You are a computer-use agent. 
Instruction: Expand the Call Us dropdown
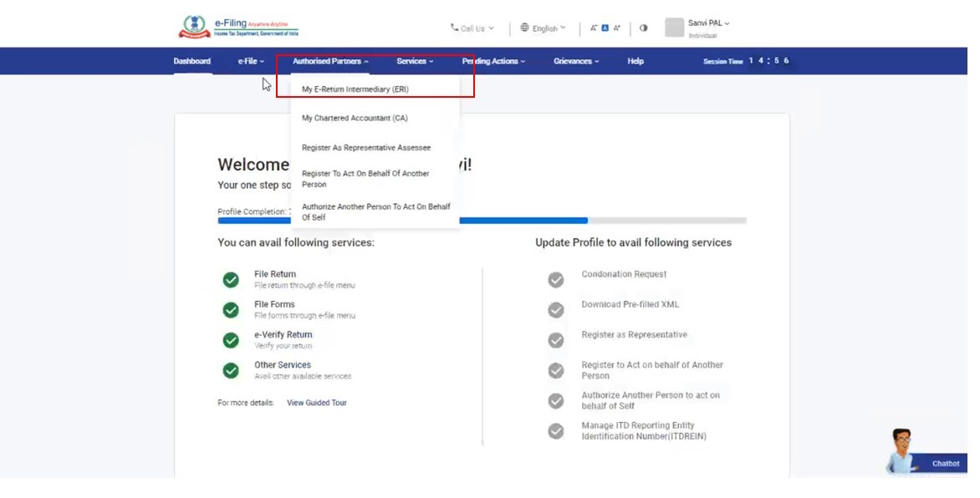pyautogui.click(x=472, y=28)
